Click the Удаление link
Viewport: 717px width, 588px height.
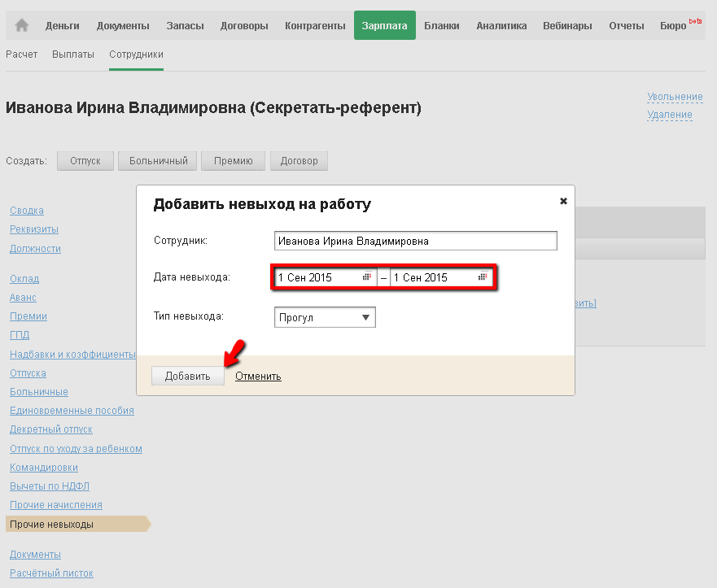[x=670, y=115]
